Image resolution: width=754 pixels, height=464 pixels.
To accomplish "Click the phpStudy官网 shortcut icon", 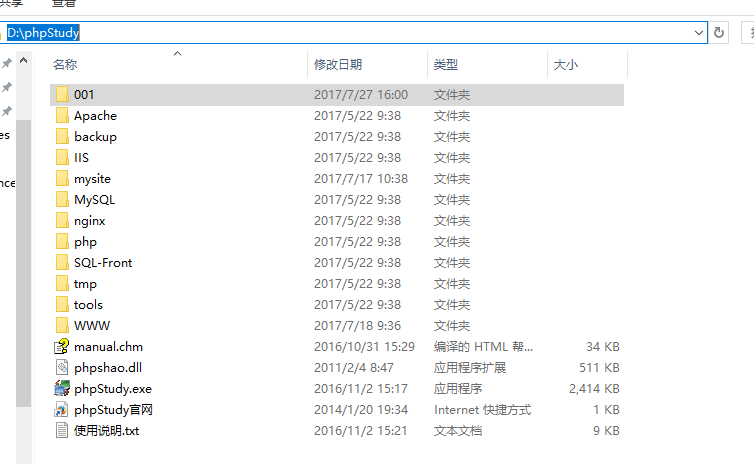I will [x=62, y=410].
